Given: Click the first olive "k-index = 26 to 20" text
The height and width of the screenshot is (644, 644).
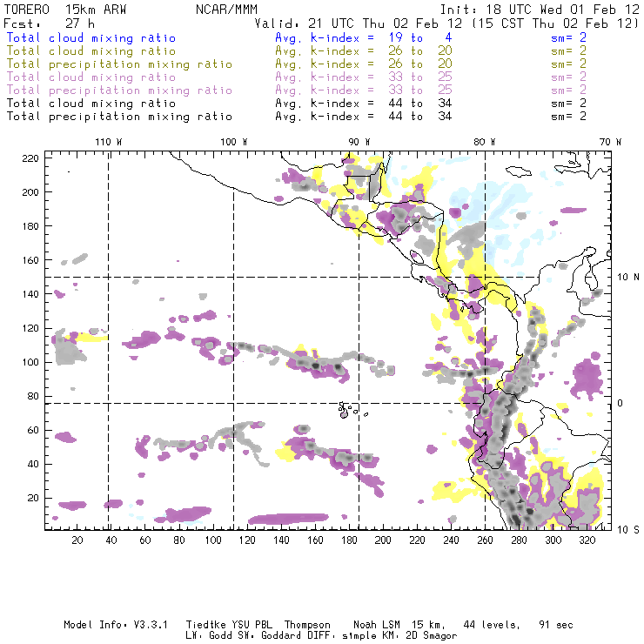Looking at the screenshot, I should 381,51.
